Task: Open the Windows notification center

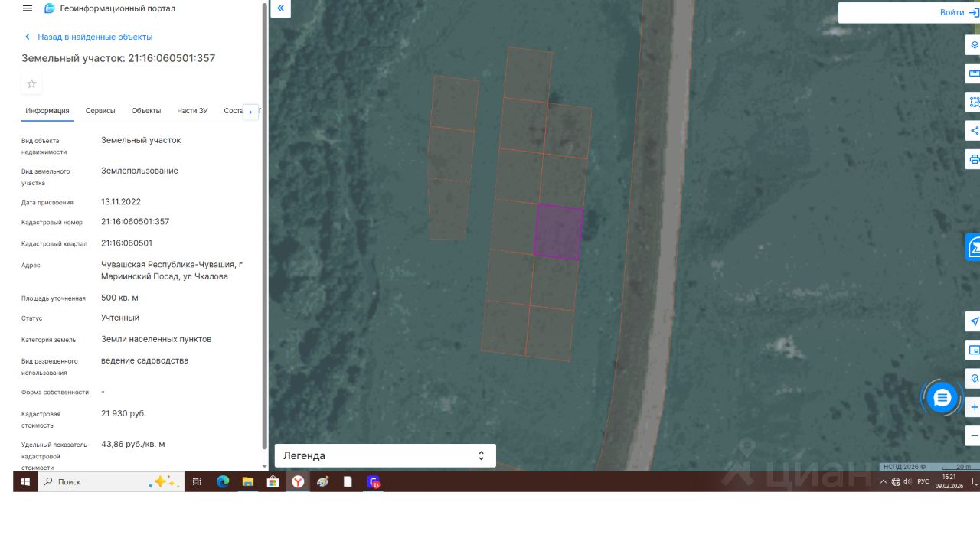Action: [975, 481]
